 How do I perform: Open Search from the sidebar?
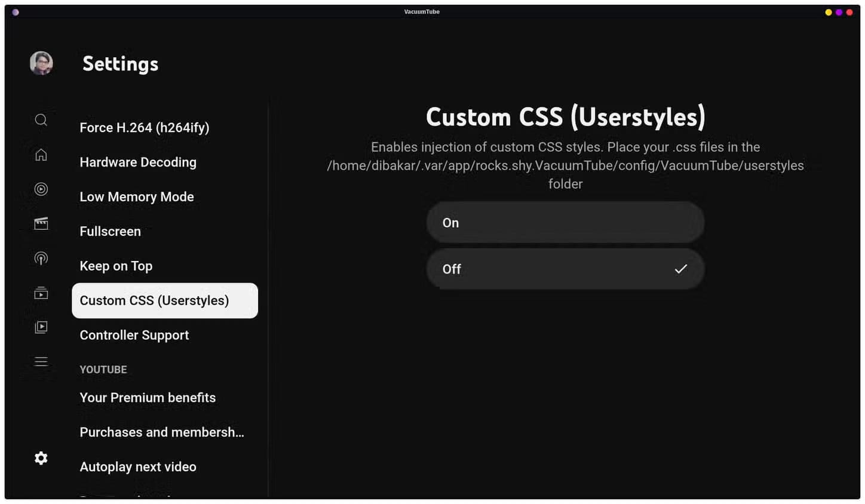(x=41, y=119)
